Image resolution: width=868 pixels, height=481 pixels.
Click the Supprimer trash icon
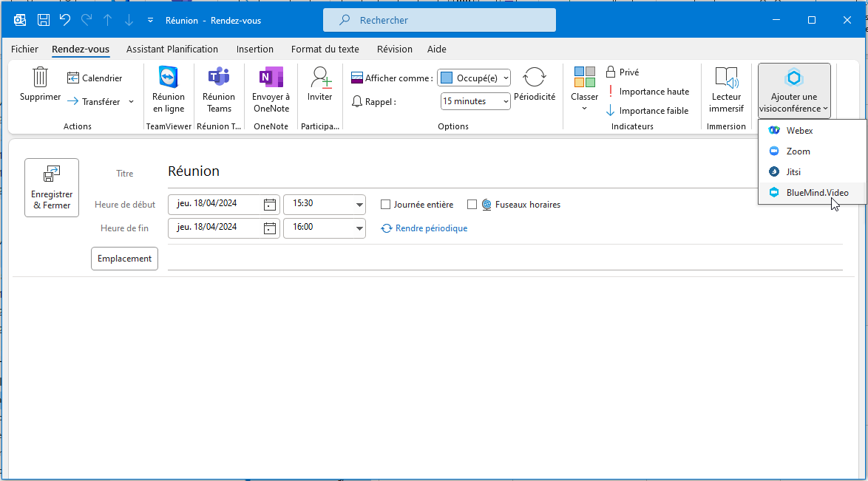[40, 78]
